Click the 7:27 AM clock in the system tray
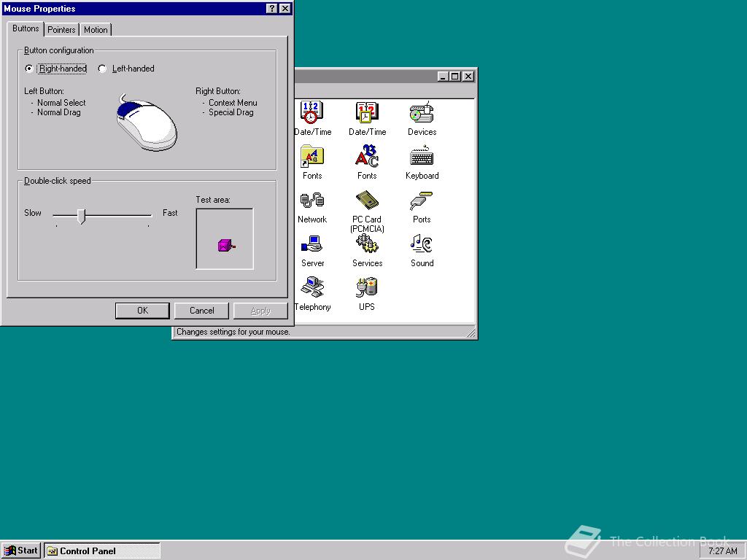Screen dimensions: 747x560 [x=723, y=551]
